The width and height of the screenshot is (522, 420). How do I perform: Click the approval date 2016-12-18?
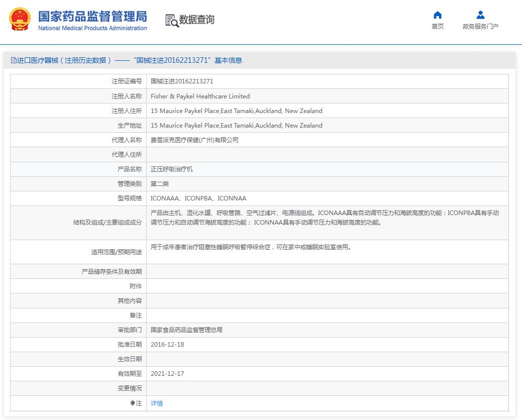click(167, 345)
